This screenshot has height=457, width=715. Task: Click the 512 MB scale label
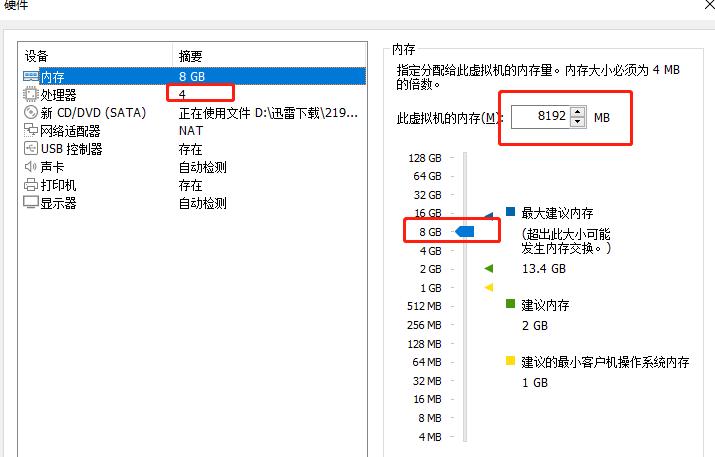424,306
